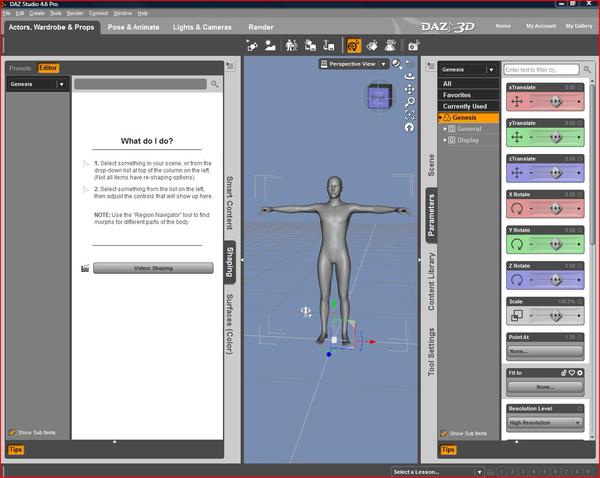The width and height of the screenshot is (600, 478).
Task: Open the Select a Lesson dropdown
Action: (437, 472)
